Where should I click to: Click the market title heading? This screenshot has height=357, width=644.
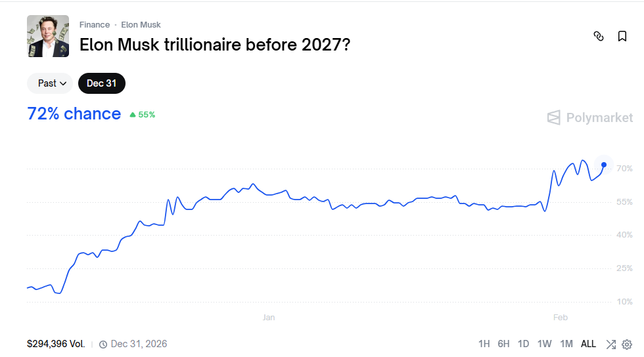[x=214, y=45]
